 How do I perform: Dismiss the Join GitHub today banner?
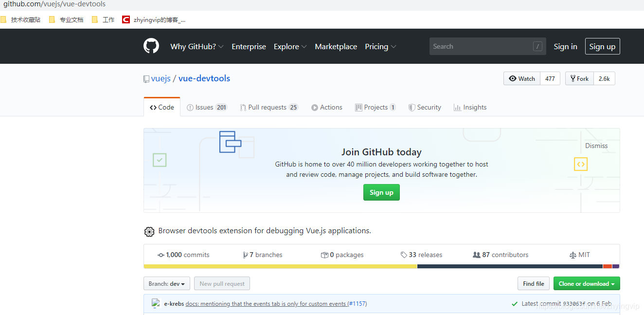coord(596,146)
